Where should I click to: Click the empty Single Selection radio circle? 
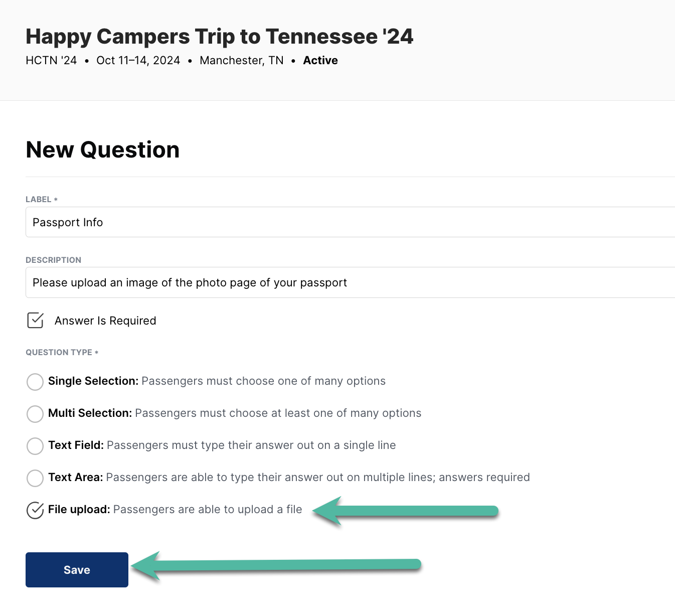[35, 382]
